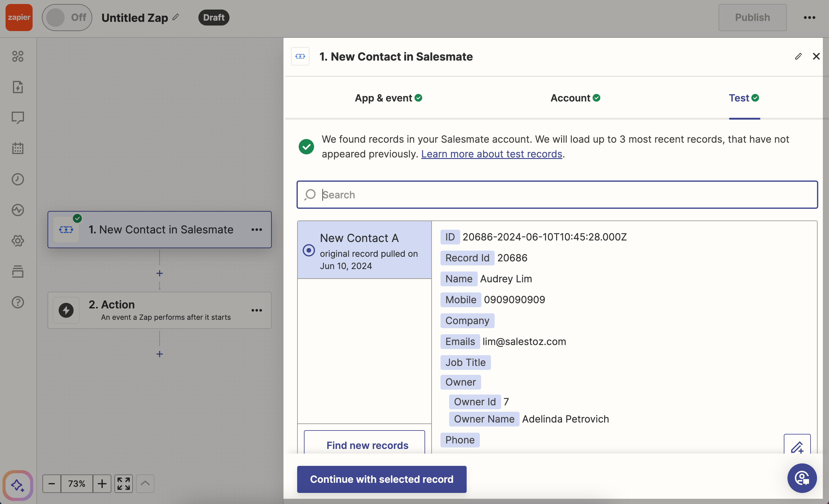Click the pencil icon beside Untitled Zap
829x504 pixels.
[176, 17]
